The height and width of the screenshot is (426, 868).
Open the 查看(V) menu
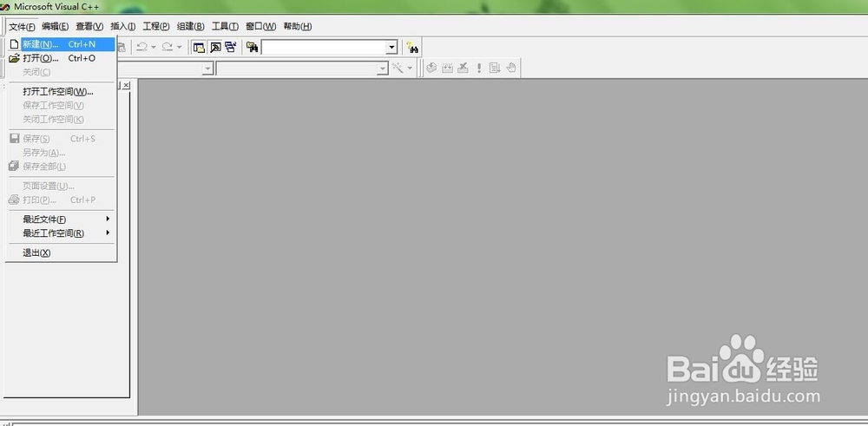(x=89, y=27)
